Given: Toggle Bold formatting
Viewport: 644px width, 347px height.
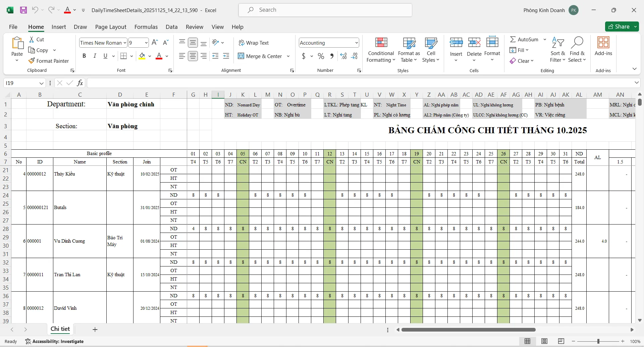Looking at the screenshot, I should click(84, 56).
